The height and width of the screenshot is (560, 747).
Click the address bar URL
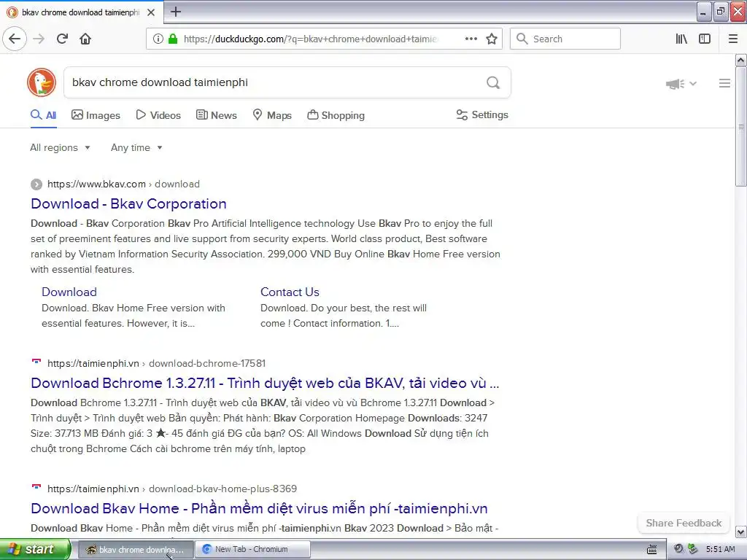[x=309, y=39]
